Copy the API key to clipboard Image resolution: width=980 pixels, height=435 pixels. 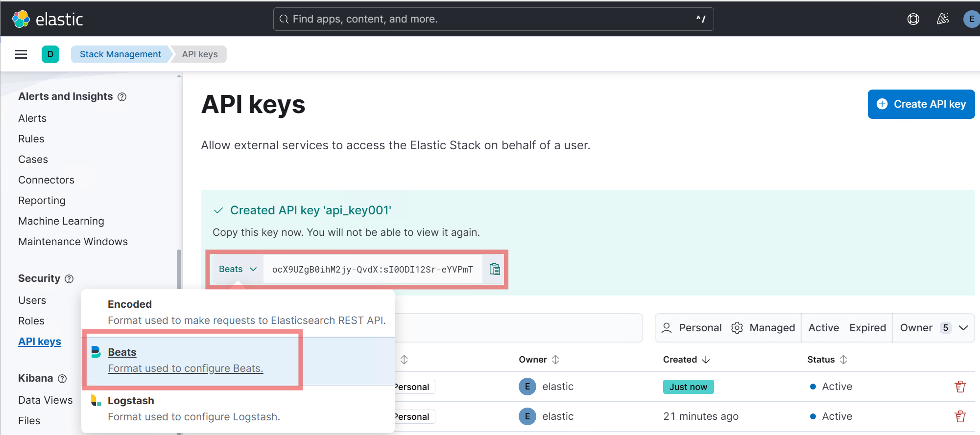tap(495, 269)
